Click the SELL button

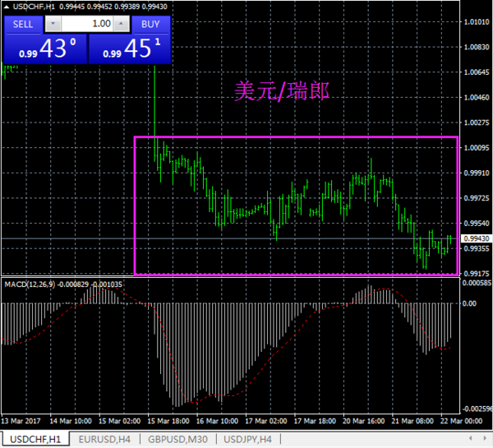(23, 24)
